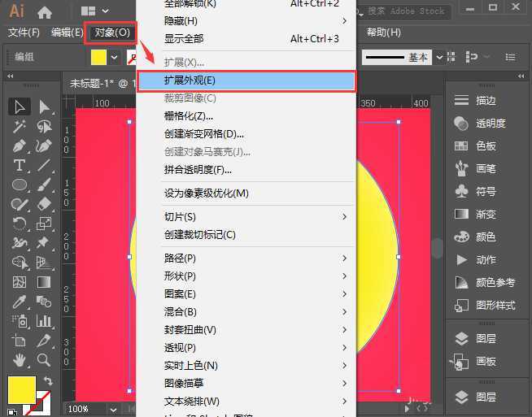
Task: Select the Gradient tool
Action: coord(44,282)
